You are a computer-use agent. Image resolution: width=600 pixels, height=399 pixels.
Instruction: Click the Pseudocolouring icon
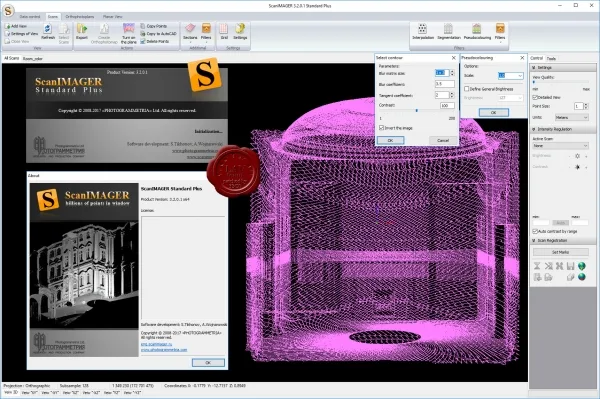coord(477,31)
